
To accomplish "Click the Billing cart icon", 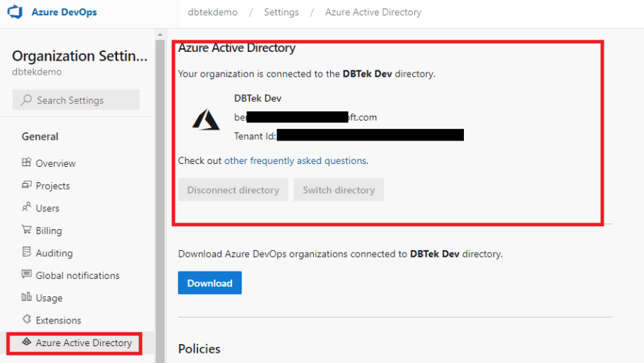I will click(x=26, y=230).
